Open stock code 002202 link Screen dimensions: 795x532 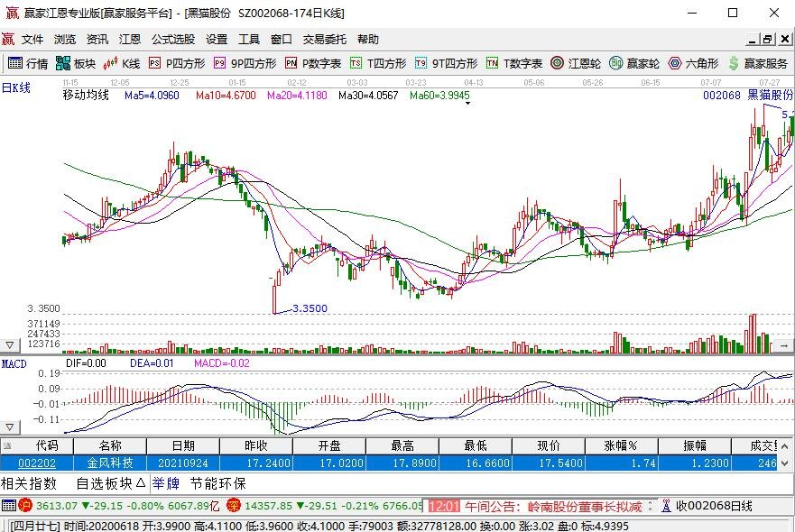37,463
